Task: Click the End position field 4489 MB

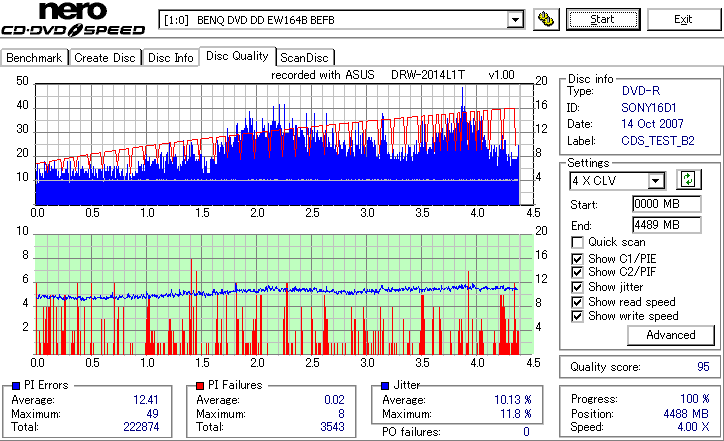Action: point(667,225)
